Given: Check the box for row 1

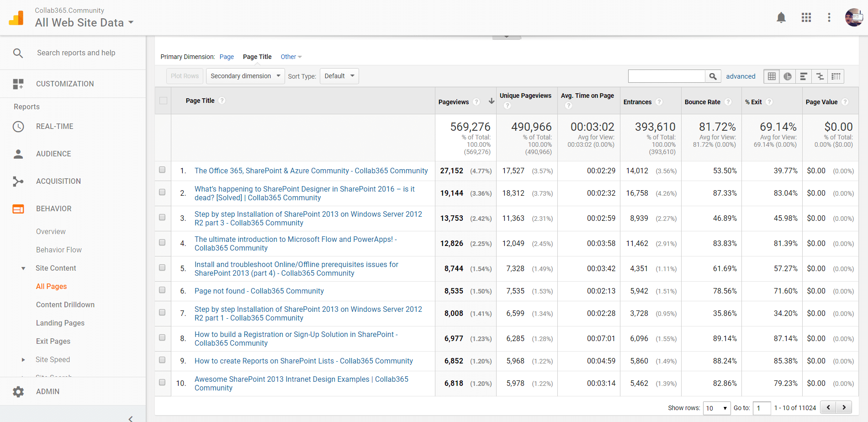Looking at the screenshot, I should pyautogui.click(x=162, y=170).
